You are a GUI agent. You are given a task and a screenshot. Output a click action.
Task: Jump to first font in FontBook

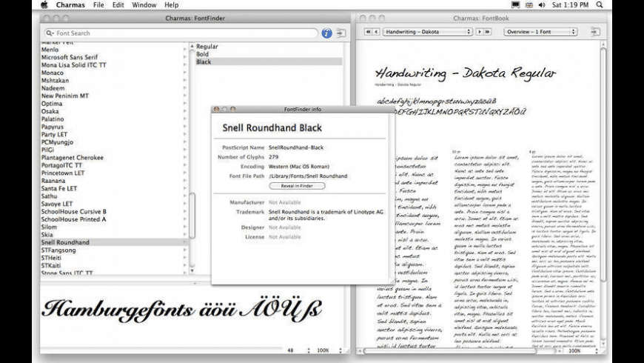pyautogui.click(x=369, y=32)
